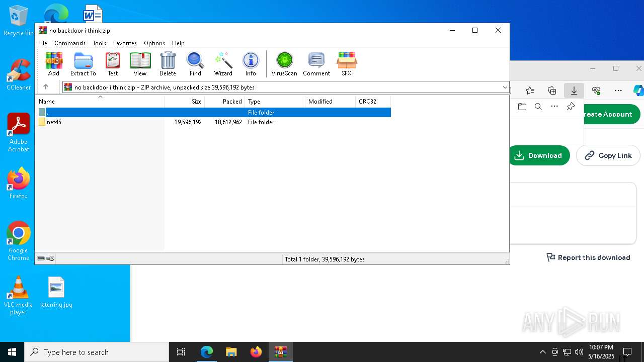The height and width of the screenshot is (362, 644).
Task: Click the Create Account button
Action: point(611,114)
